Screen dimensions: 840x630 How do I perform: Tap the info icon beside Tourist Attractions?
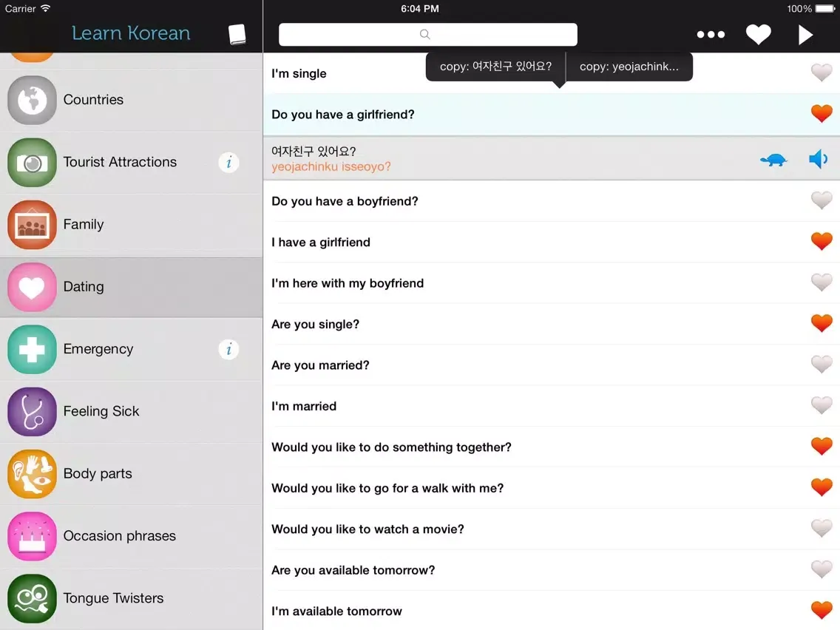(x=228, y=163)
